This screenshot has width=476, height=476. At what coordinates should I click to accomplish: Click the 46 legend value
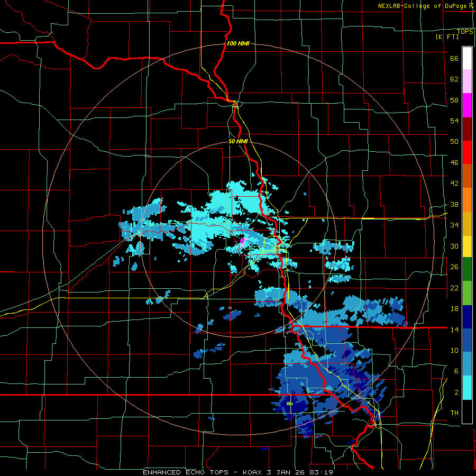pos(454,162)
